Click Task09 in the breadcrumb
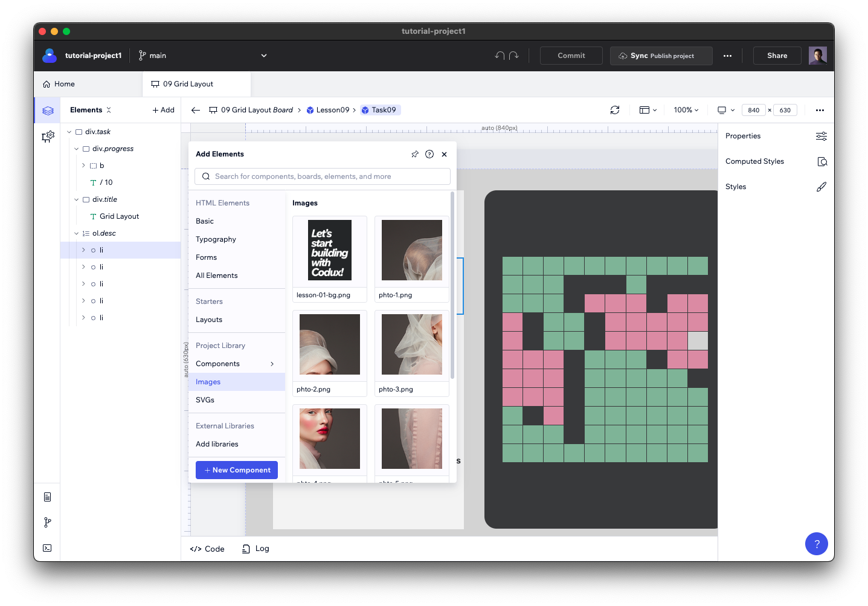This screenshot has height=606, width=868. click(x=379, y=110)
